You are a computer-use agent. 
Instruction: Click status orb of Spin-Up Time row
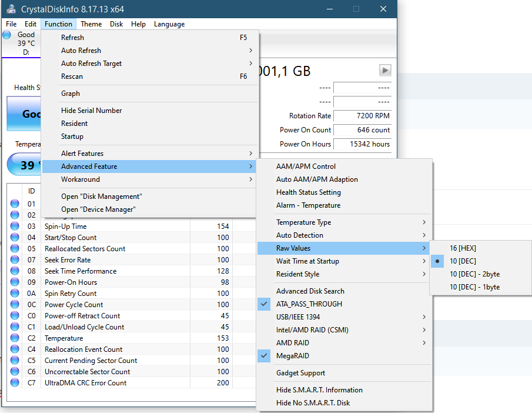15,226
